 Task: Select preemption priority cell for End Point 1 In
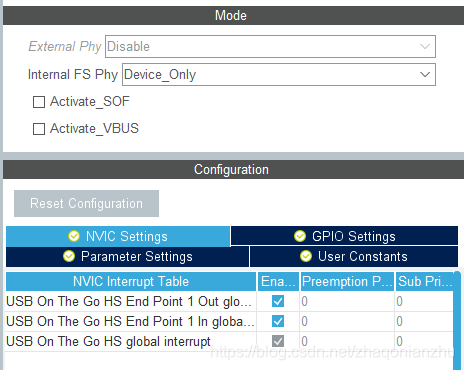click(347, 321)
